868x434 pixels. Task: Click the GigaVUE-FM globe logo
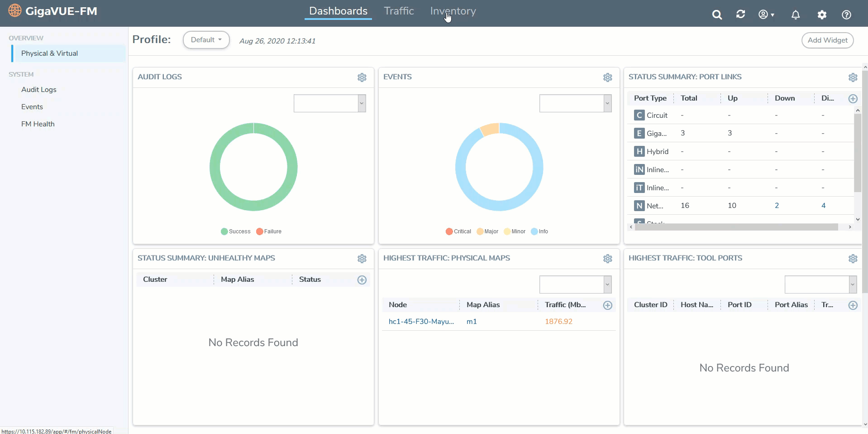pyautogui.click(x=15, y=10)
